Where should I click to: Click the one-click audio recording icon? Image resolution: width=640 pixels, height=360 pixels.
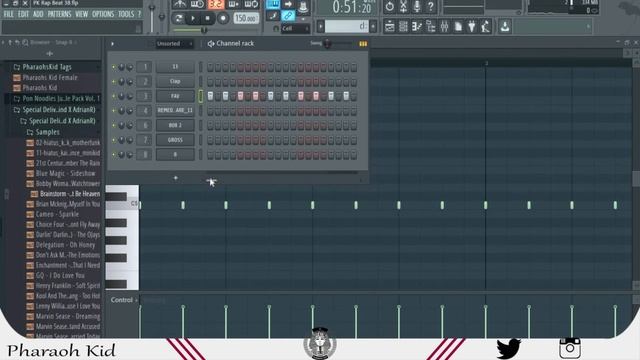point(485,27)
